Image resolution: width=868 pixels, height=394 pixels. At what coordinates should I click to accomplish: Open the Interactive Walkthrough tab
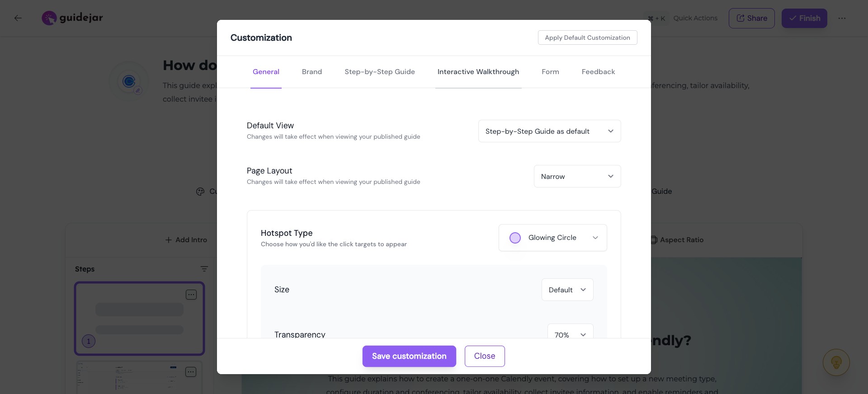click(x=478, y=72)
